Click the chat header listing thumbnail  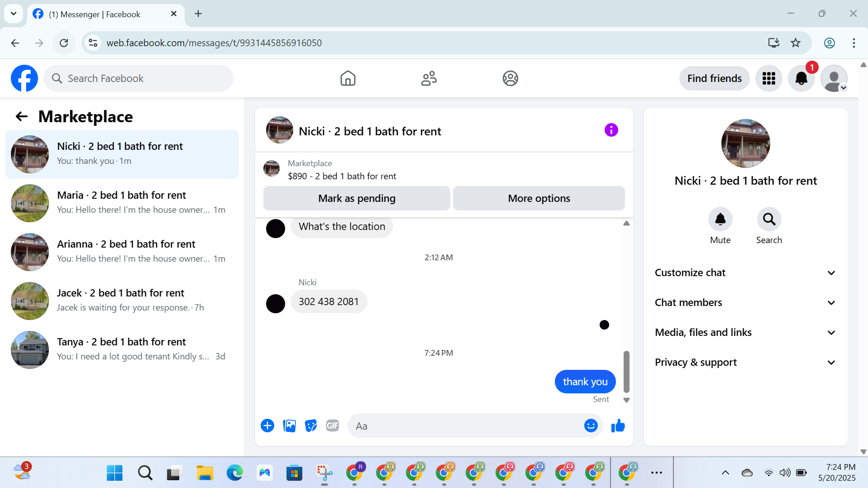(279, 130)
